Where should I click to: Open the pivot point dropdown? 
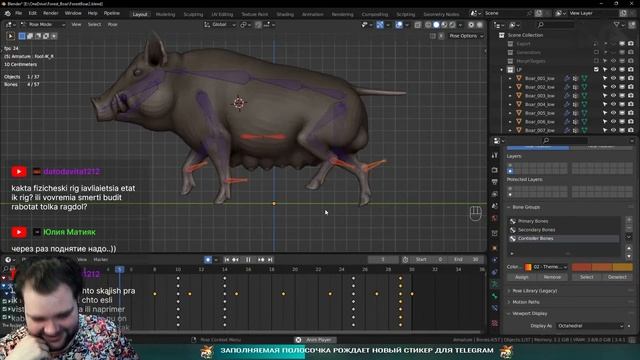pos(245,24)
